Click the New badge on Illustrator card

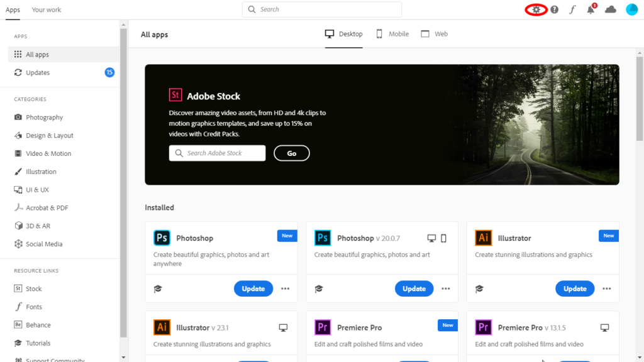pyautogui.click(x=609, y=236)
